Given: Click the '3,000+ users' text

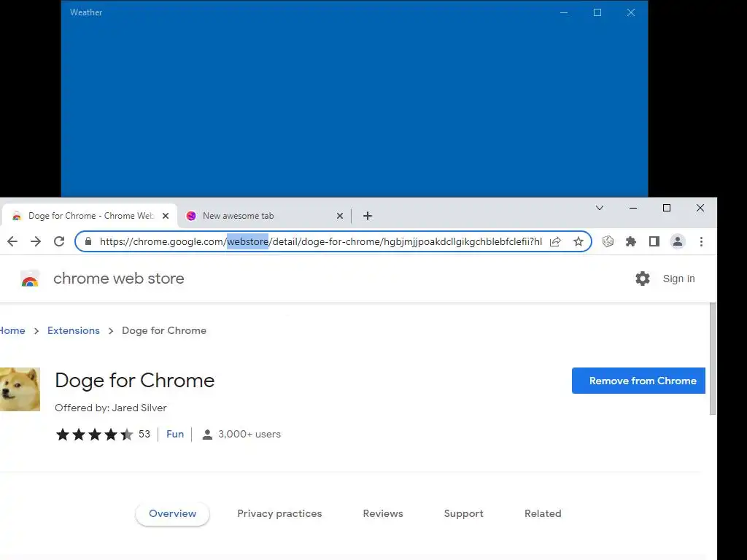Looking at the screenshot, I should tap(249, 434).
